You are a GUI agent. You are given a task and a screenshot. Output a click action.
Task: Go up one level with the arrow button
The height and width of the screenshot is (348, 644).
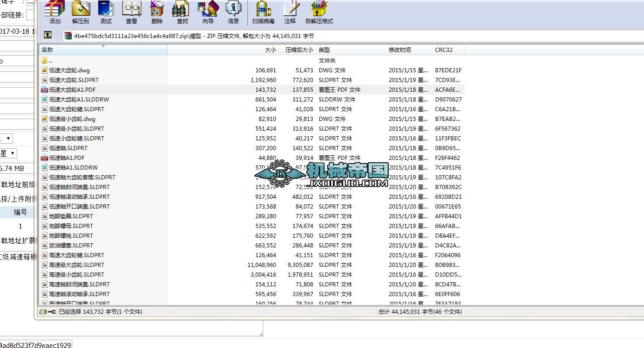(47, 35)
